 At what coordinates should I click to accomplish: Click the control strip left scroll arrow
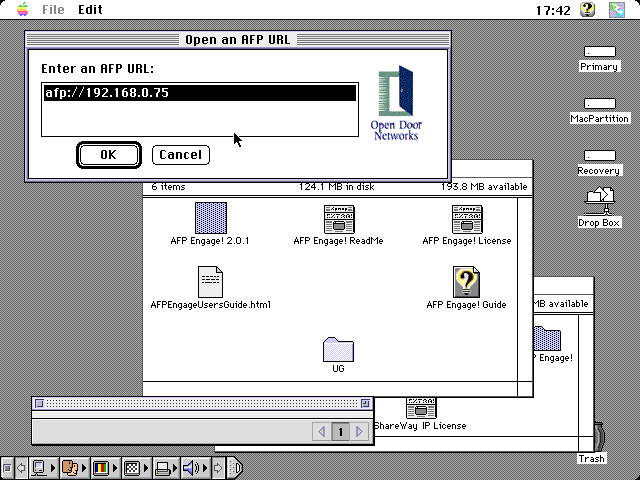21,468
